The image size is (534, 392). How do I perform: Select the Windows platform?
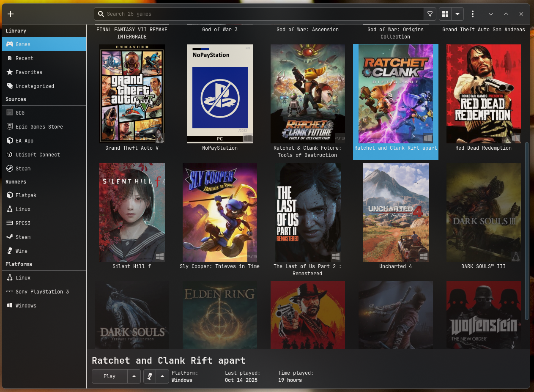click(x=44, y=305)
